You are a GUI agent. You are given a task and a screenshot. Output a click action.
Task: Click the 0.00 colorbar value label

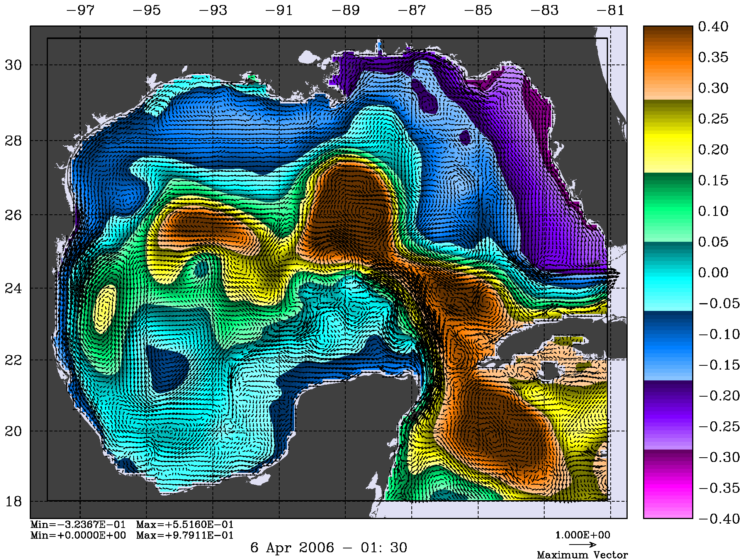coord(713,273)
